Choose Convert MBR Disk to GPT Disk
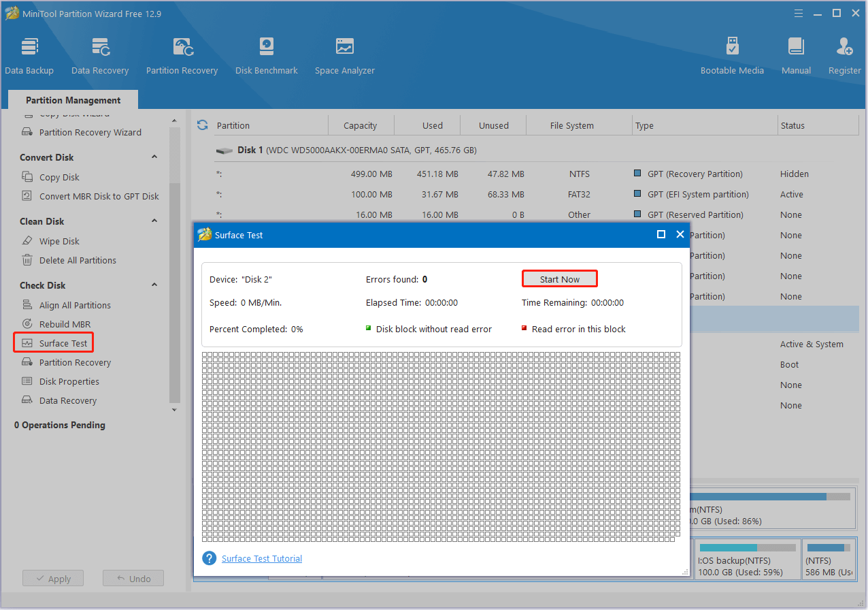This screenshot has width=868, height=610. click(90, 196)
